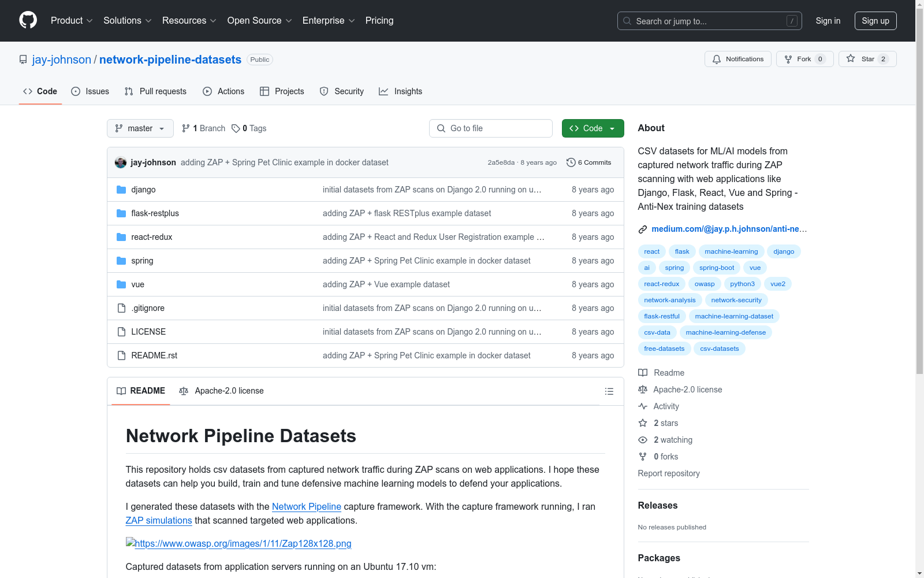Switch to the Projects tab
924x578 pixels.
point(282,91)
